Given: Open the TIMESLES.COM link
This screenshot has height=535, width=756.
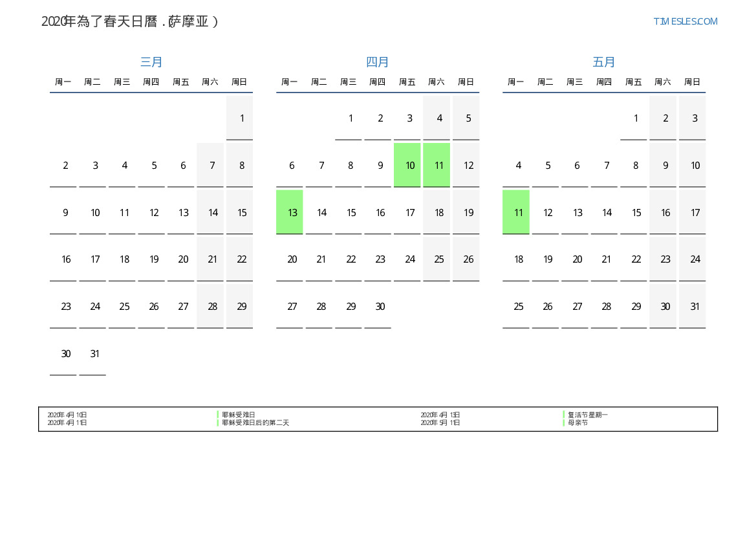Looking at the screenshot, I should 685,21.
